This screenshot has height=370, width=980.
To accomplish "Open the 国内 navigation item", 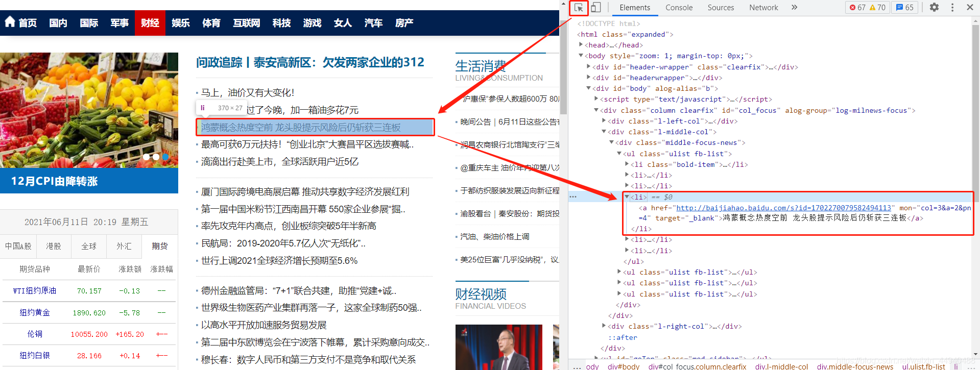I will (x=58, y=23).
